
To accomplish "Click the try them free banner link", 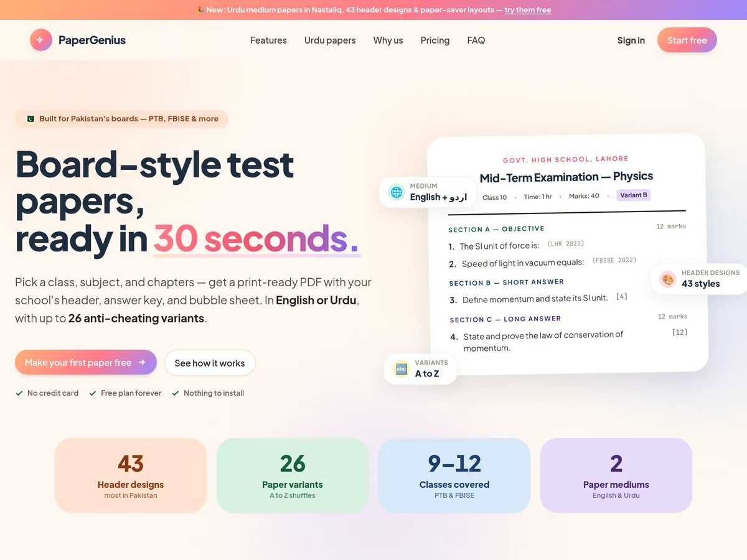I will (x=528, y=10).
